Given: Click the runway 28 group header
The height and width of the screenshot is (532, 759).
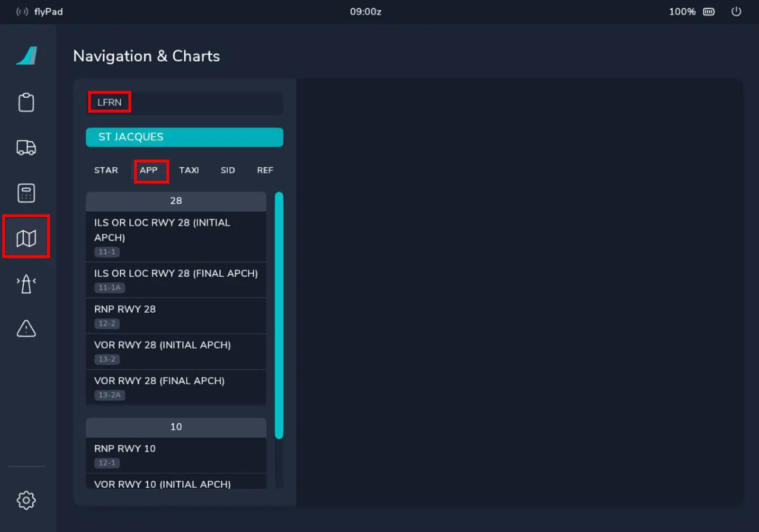Looking at the screenshot, I should pos(176,201).
